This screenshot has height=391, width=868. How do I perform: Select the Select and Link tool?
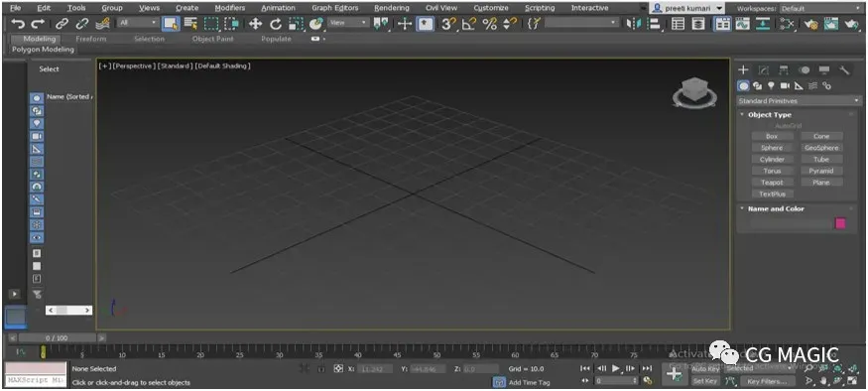[62, 24]
